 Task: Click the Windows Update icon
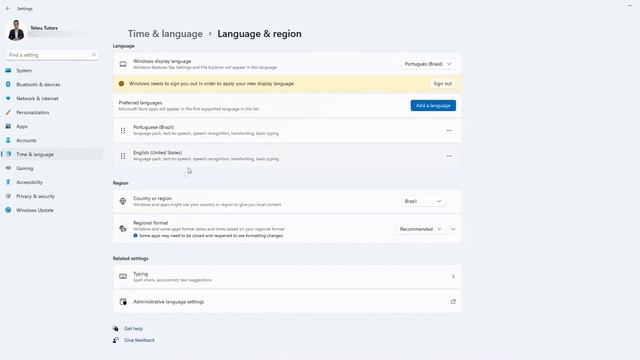coord(8,210)
